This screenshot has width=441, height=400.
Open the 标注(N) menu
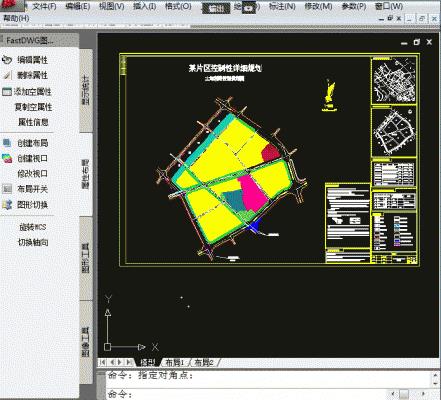[x=282, y=6]
